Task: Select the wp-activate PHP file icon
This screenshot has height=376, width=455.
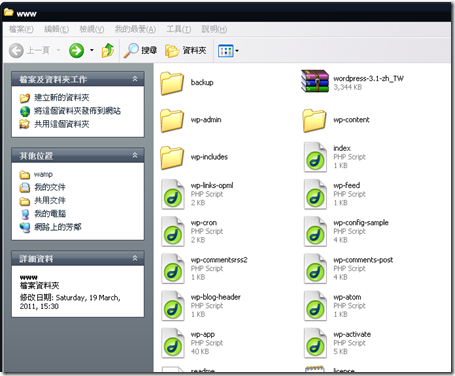Action: click(x=315, y=343)
